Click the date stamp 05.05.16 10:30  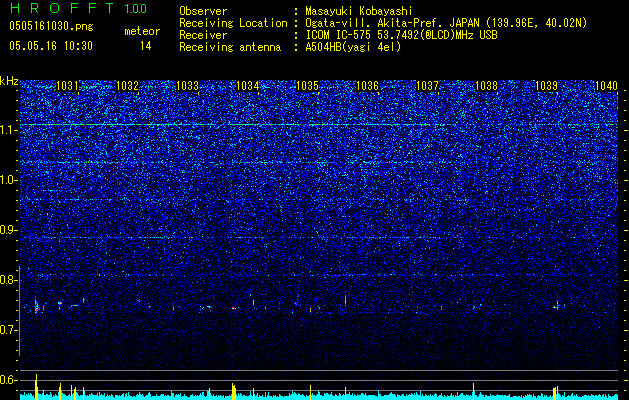point(51,46)
